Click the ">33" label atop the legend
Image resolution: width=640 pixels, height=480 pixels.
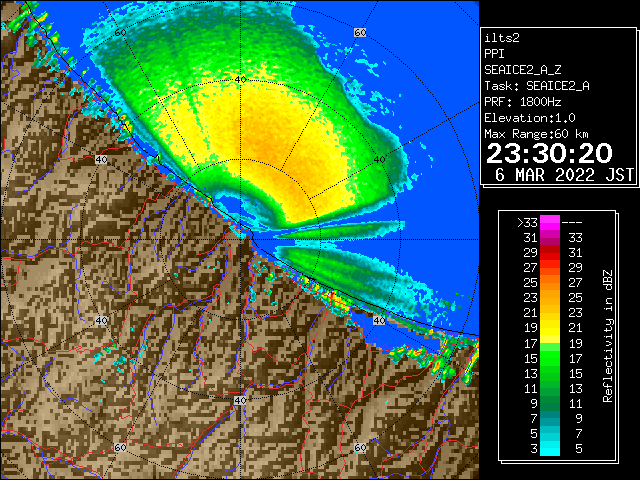(x=527, y=223)
